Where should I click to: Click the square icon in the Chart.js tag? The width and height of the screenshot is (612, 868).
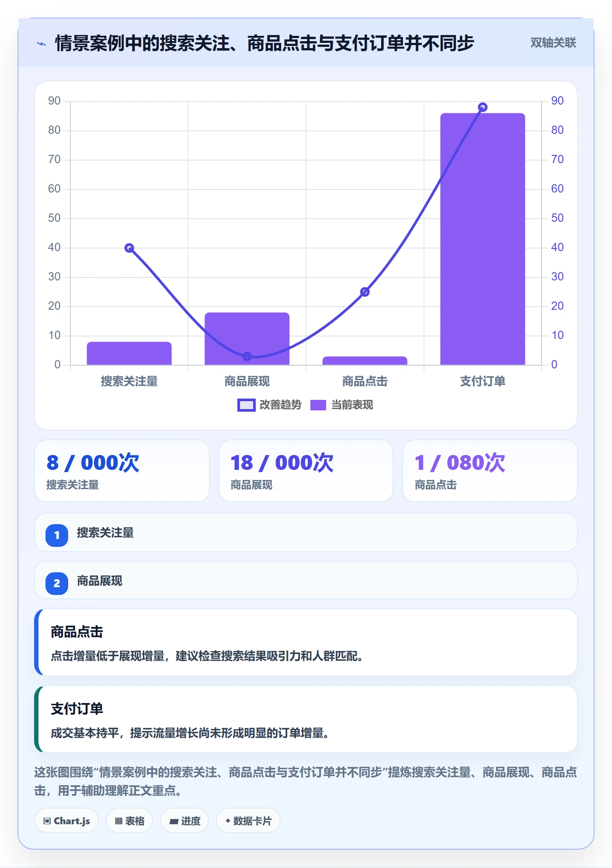click(47, 821)
